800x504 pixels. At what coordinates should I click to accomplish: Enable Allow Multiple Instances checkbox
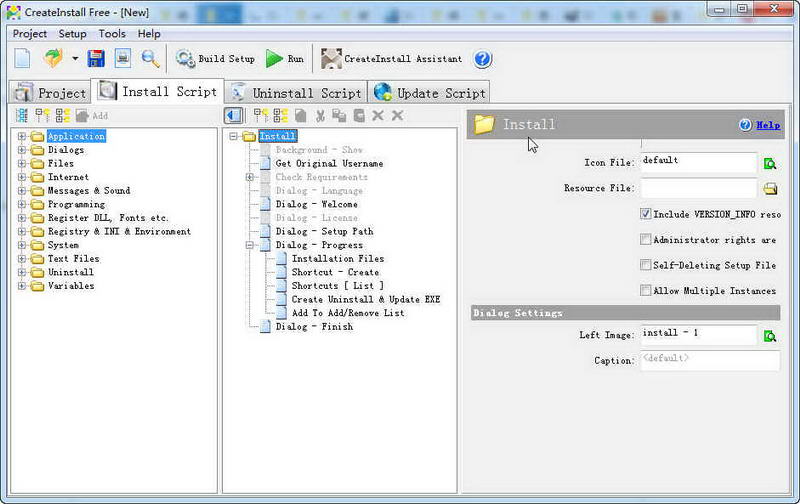tap(645, 290)
